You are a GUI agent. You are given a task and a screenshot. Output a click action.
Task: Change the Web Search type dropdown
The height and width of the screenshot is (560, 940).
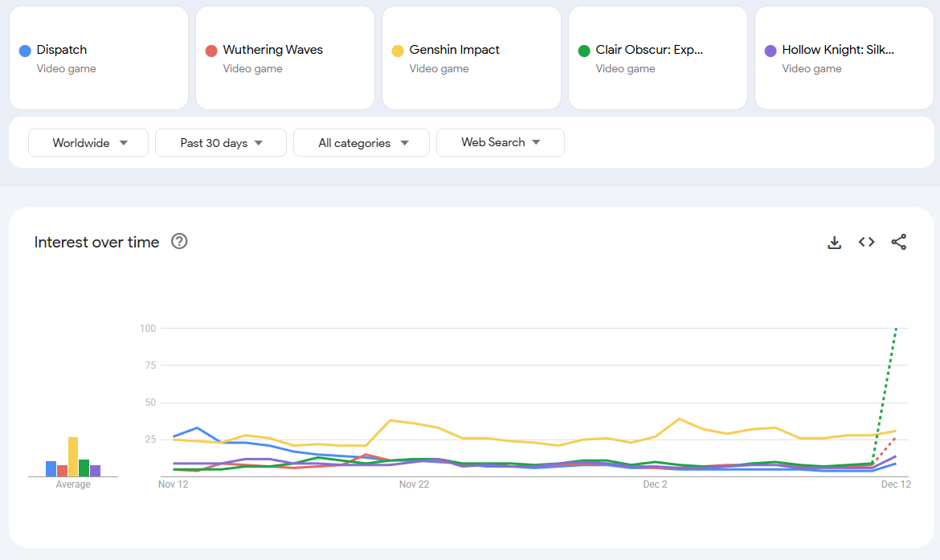coord(500,143)
